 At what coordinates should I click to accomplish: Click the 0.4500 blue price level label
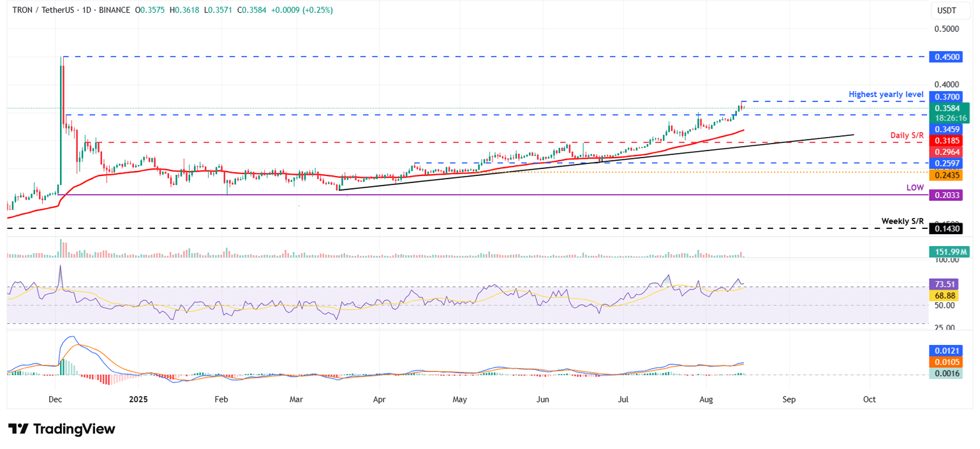click(x=946, y=57)
